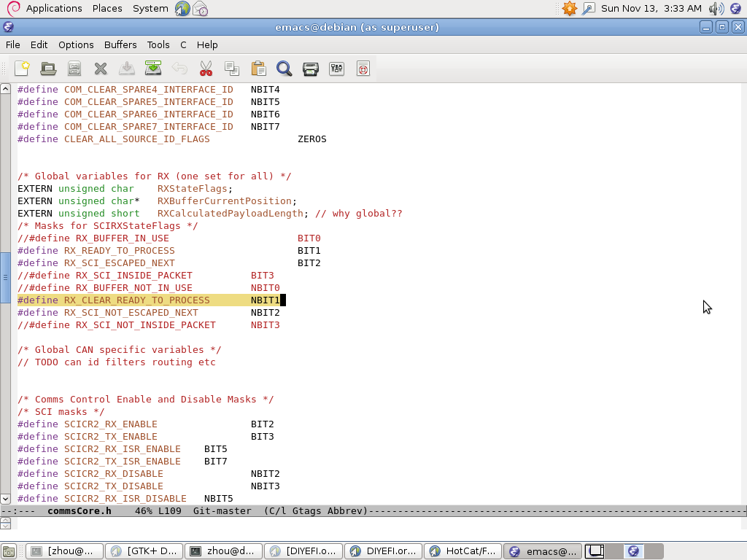Close the buffer with the X icon

pyautogui.click(x=101, y=69)
